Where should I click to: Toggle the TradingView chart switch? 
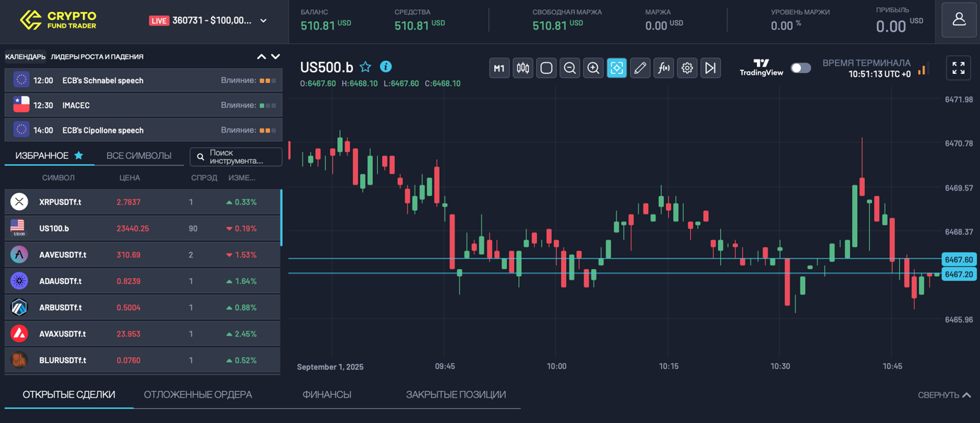[x=800, y=68]
